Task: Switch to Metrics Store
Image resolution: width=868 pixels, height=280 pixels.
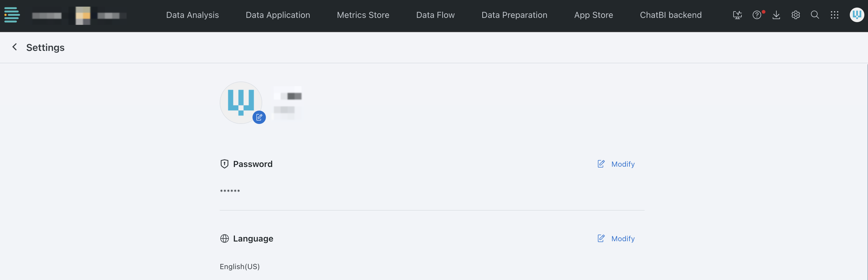Action: [x=363, y=15]
